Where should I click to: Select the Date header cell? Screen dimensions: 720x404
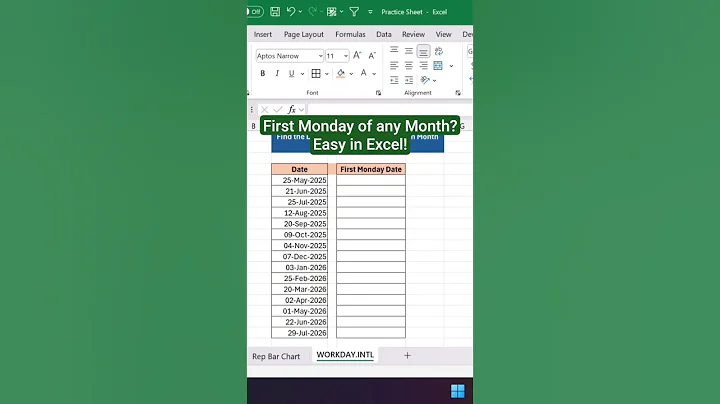299,169
